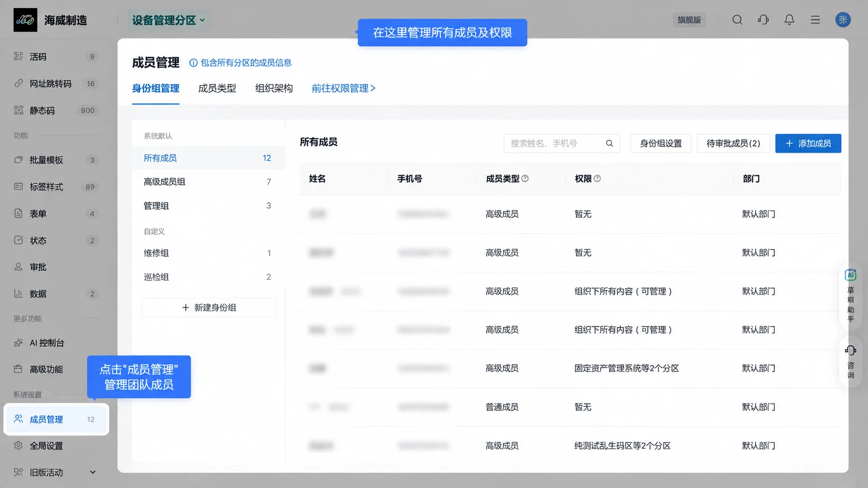Click the 900 count beside 静态码

[88, 110]
